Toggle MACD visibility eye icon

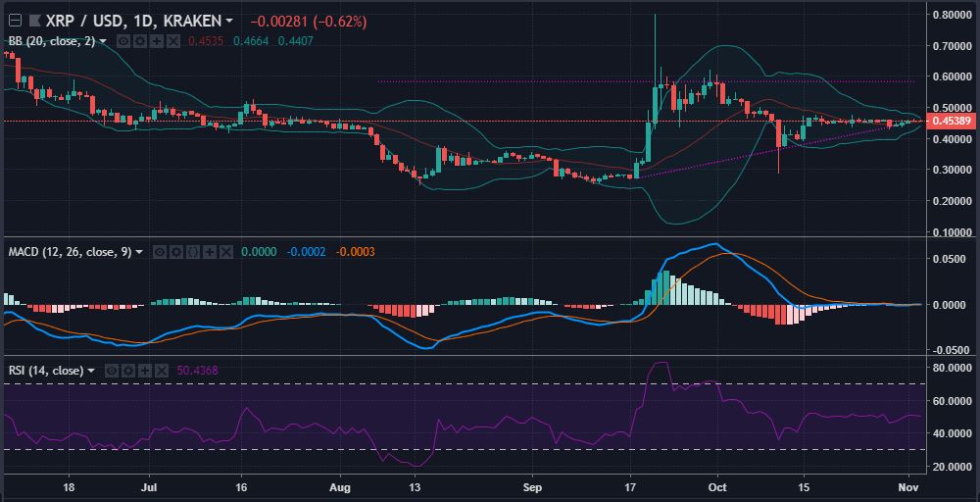click(x=160, y=252)
